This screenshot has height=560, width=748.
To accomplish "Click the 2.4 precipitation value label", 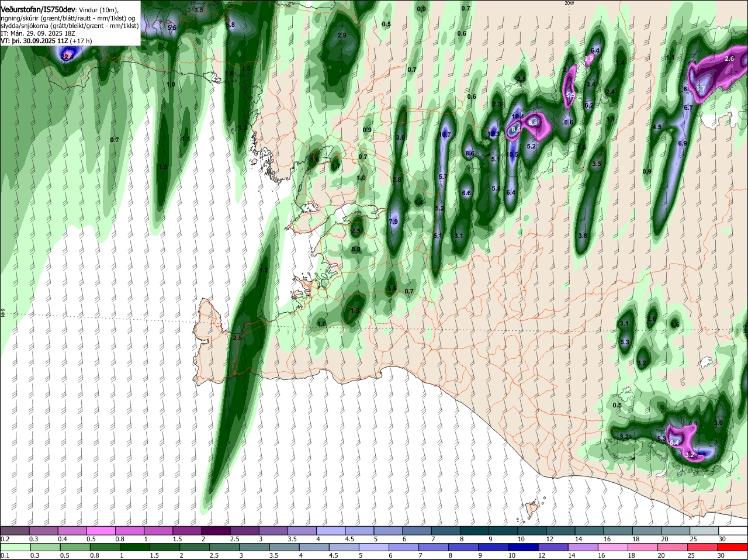I will [611, 92].
